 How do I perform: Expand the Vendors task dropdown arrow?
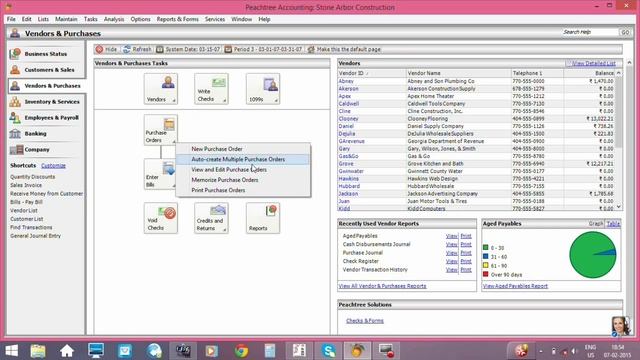click(x=174, y=100)
